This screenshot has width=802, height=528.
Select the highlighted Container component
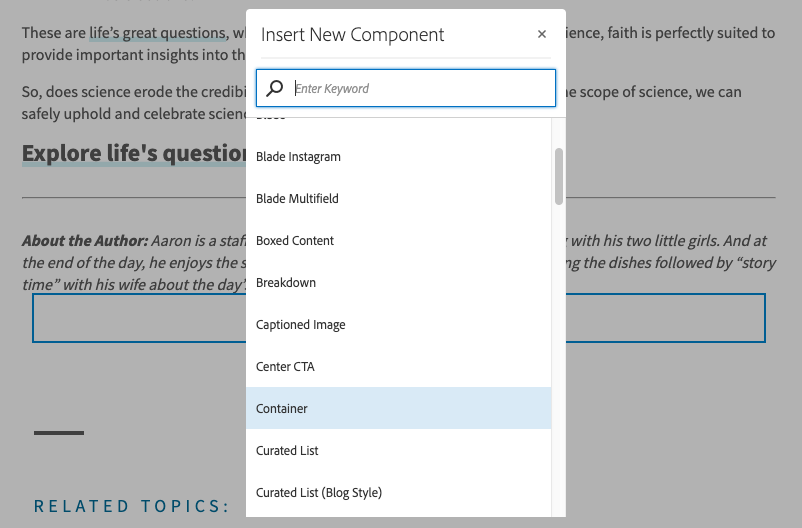coord(282,409)
